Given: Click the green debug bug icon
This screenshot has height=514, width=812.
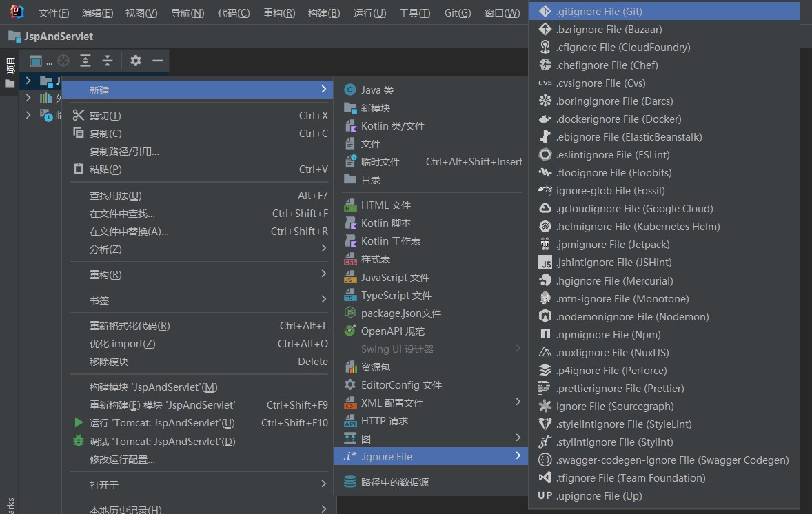Looking at the screenshot, I should point(78,441).
